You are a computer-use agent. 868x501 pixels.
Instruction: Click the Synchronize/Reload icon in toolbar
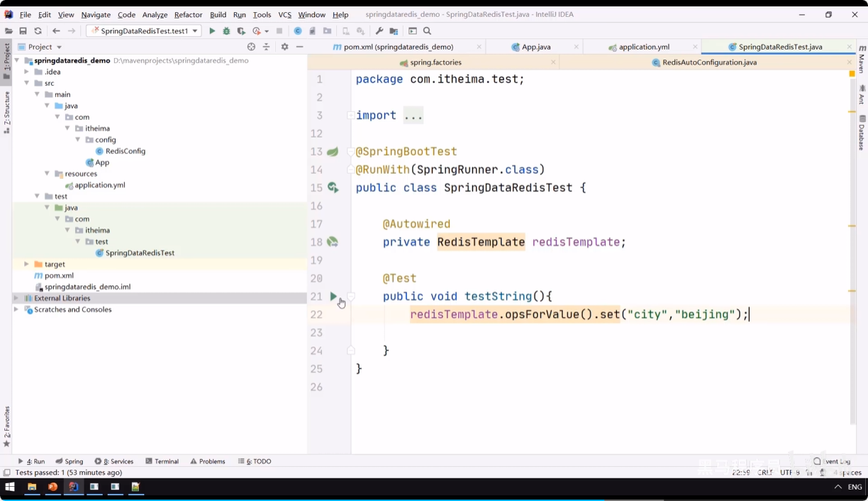pyautogui.click(x=38, y=31)
